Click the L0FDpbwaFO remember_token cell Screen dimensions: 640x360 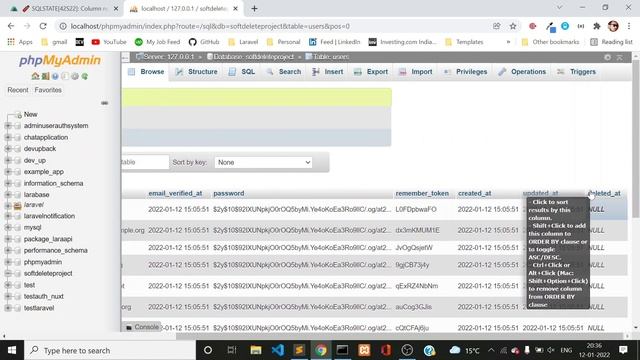[x=416, y=209]
